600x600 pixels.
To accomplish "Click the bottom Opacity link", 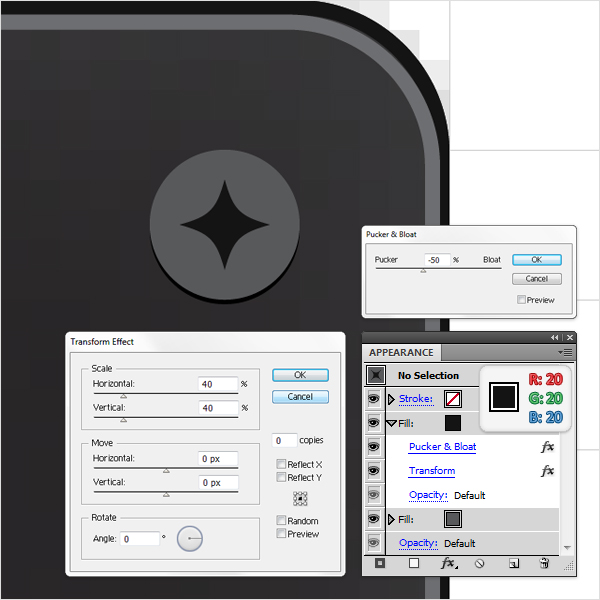I will pos(418,543).
